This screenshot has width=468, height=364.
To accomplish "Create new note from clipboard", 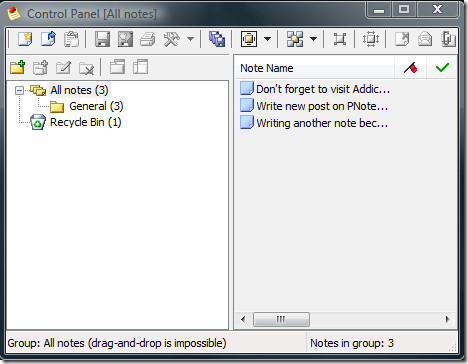I will (71, 39).
